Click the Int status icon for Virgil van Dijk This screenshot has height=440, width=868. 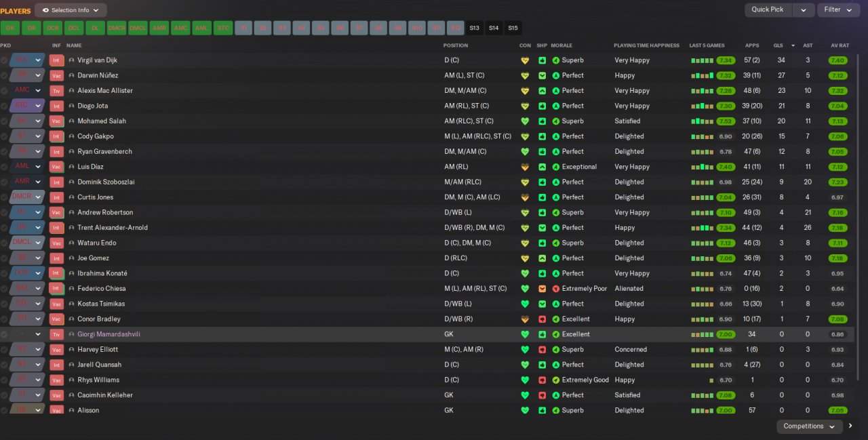pyautogui.click(x=57, y=60)
